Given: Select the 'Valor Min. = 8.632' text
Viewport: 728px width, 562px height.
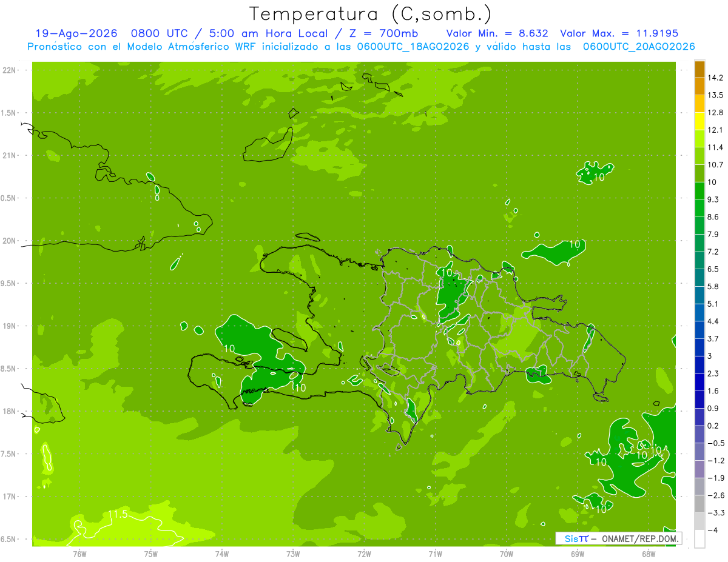Looking at the screenshot, I should click(x=497, y=33).
